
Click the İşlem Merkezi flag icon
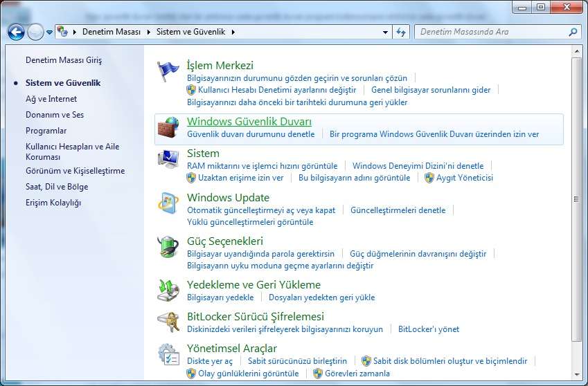(x=168, y=71)
